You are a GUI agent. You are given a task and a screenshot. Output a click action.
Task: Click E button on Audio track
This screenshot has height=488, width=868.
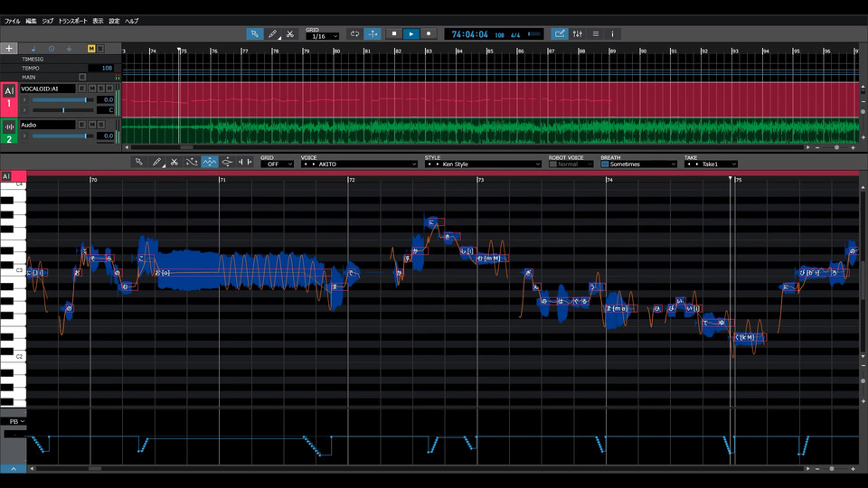pyautogui.click(x=82, y=125)
